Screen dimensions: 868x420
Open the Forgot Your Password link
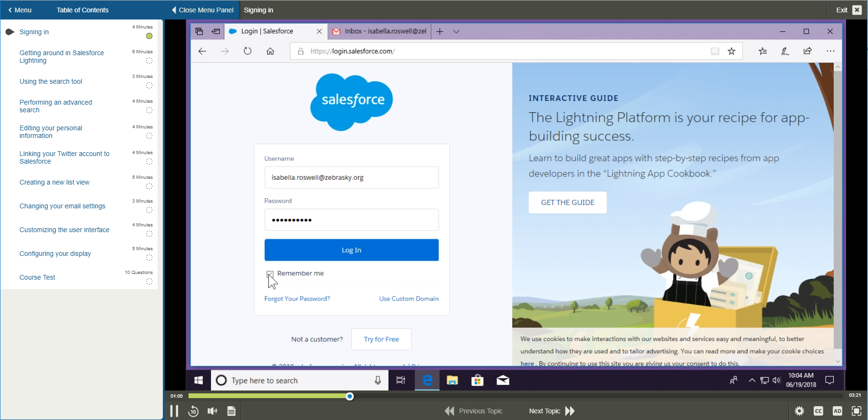297,299
